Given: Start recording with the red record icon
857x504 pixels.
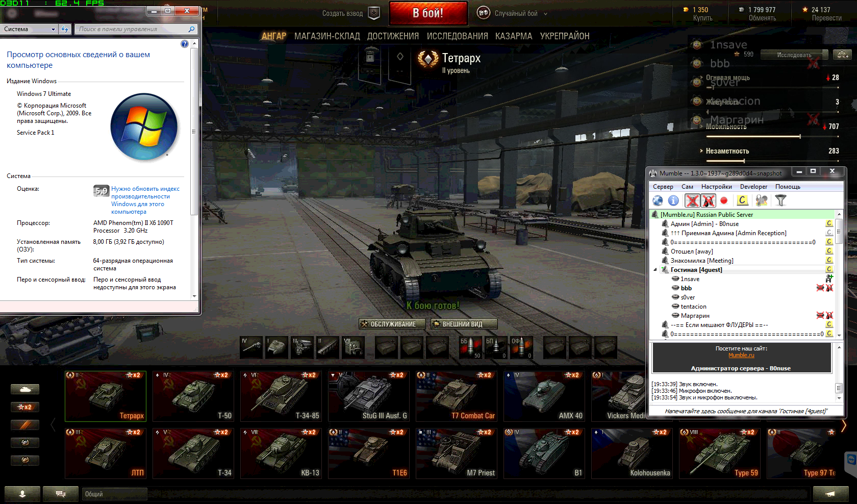Looking at the screenshot, I should point(723,201).
